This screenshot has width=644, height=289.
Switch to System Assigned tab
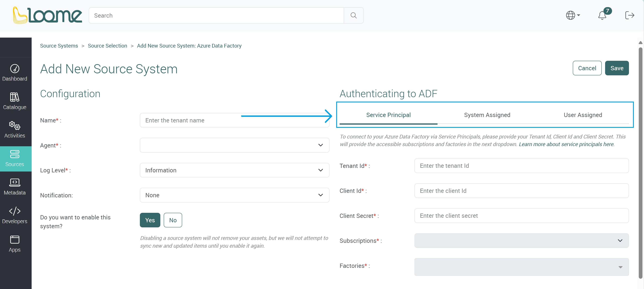pos(487,115)
